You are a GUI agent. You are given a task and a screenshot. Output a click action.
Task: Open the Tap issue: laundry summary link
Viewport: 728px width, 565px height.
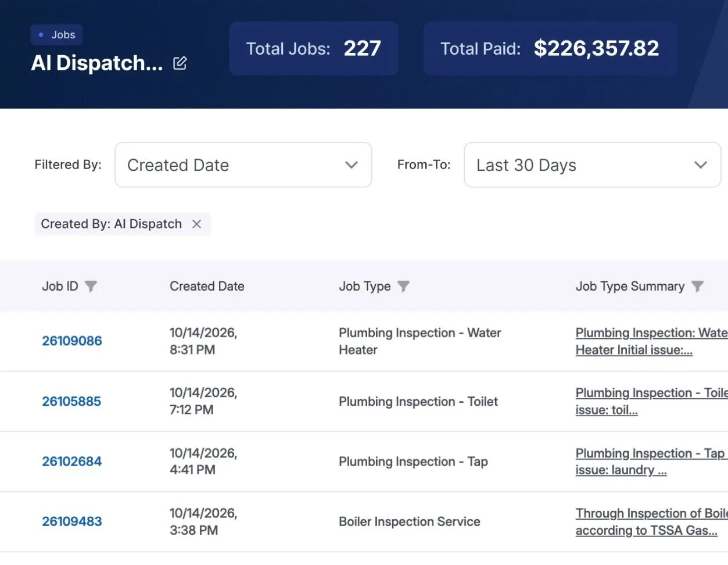click(x=651, y=462)
